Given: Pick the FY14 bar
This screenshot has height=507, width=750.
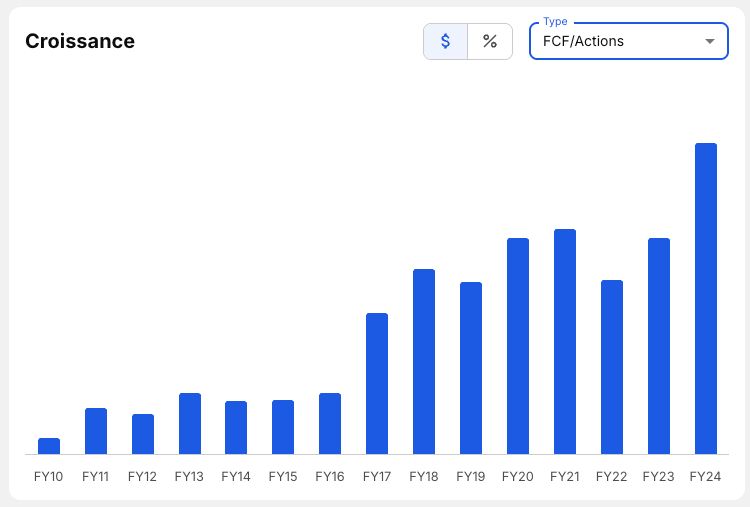Looking at the screenshot, I should (x=236, y=427).
